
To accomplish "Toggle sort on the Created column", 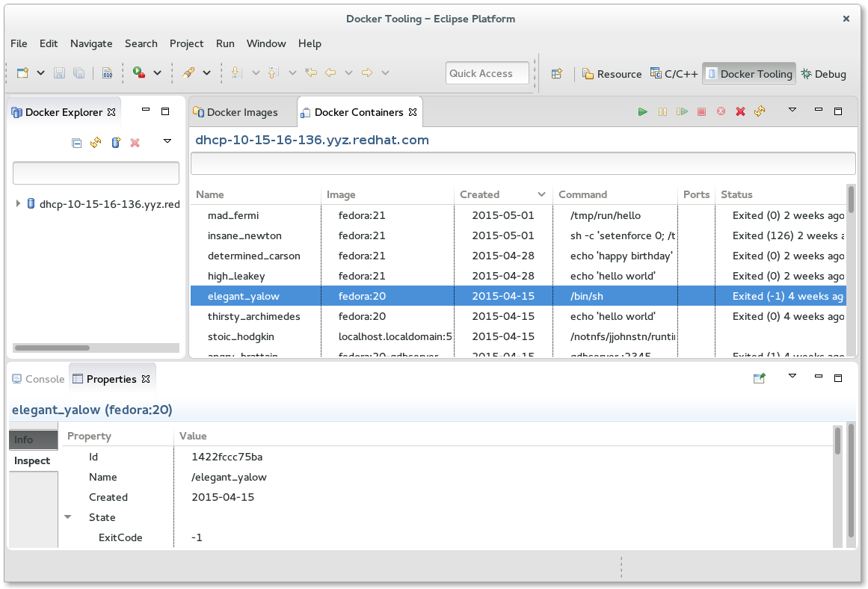I will click(502, 194).
